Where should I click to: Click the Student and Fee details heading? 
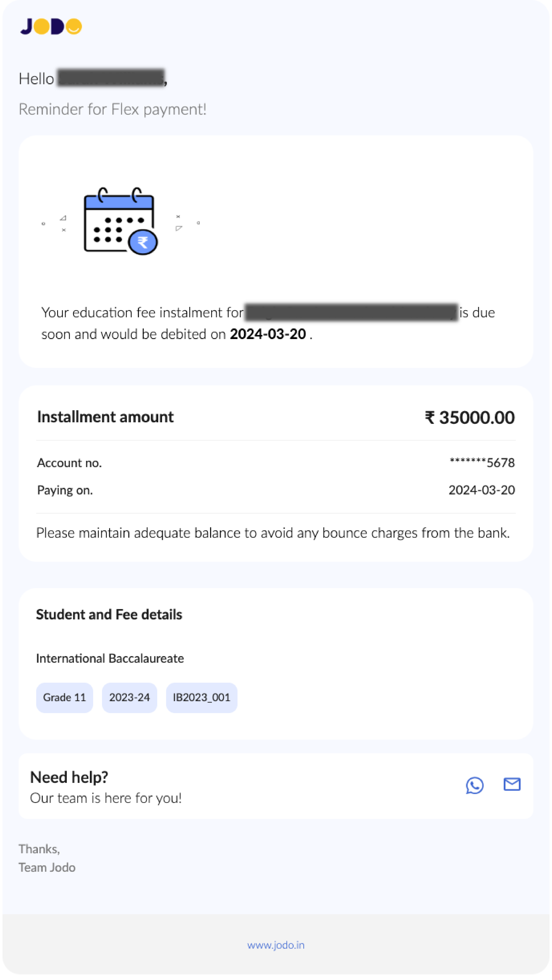[x=109, y=615]
